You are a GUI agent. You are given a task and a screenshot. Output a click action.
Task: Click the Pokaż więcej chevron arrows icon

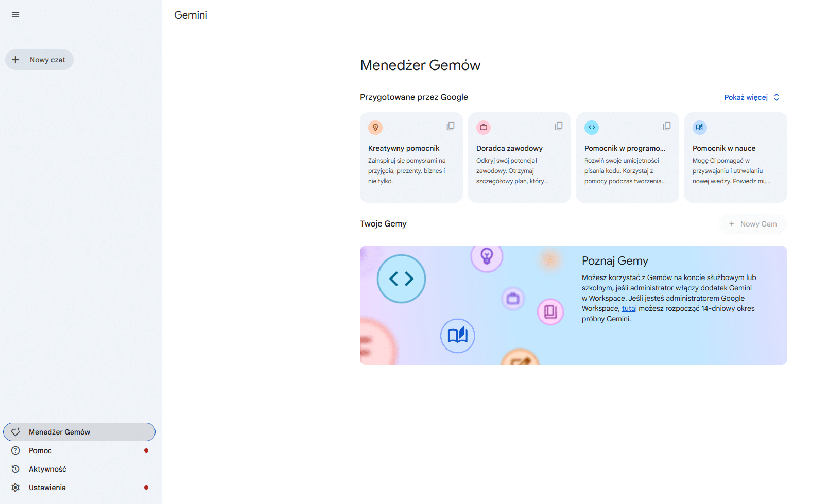point(777,97)
